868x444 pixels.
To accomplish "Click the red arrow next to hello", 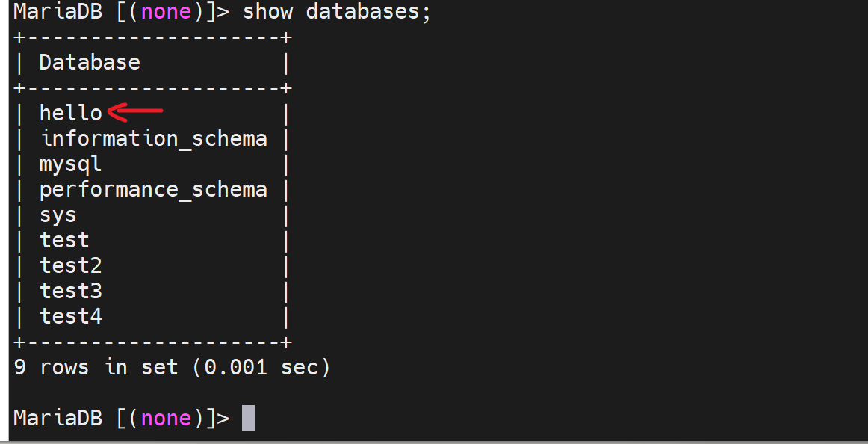I will (136, 113).
